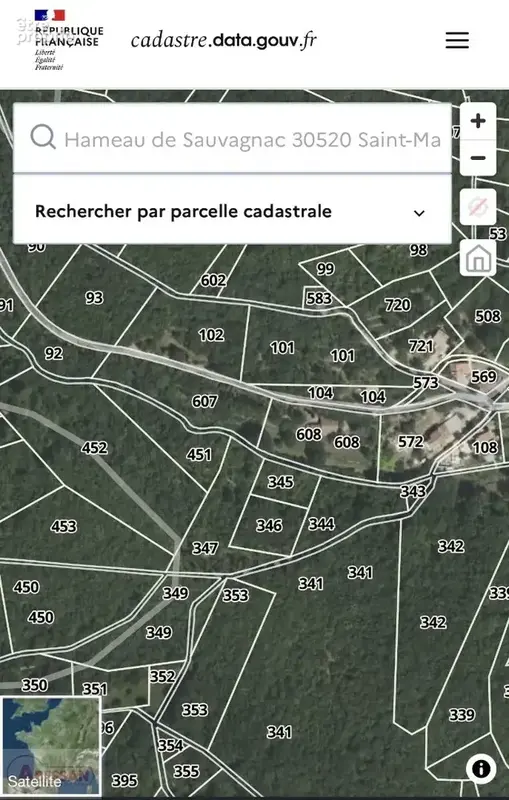Click the chevron of parcel search
This screenshot has height=800, width=509.
419,213
